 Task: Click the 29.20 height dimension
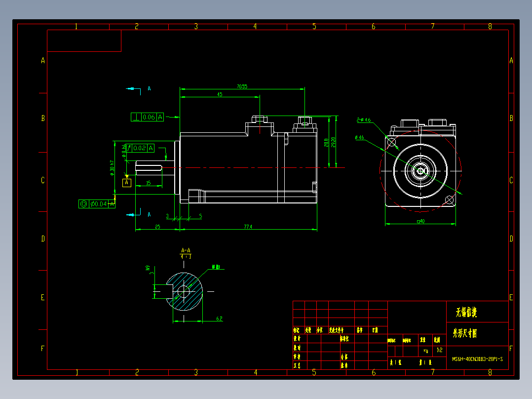(333, 142)
